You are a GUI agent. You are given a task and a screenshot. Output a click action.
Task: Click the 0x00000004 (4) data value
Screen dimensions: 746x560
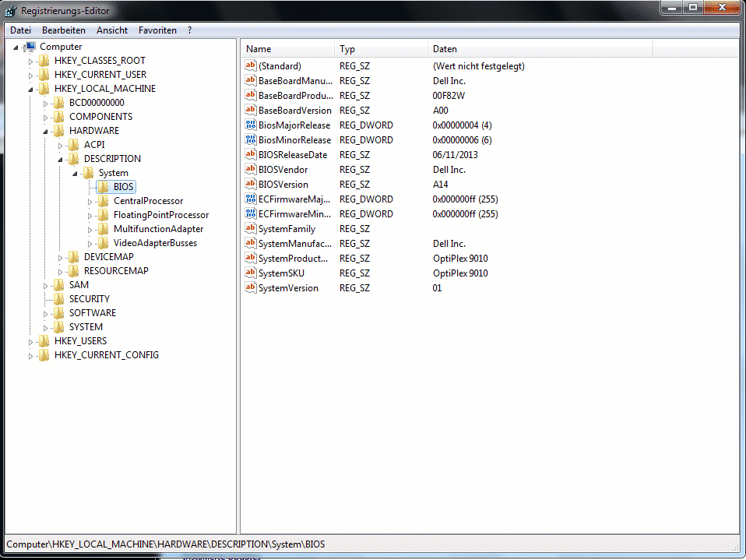pos(462,125)
